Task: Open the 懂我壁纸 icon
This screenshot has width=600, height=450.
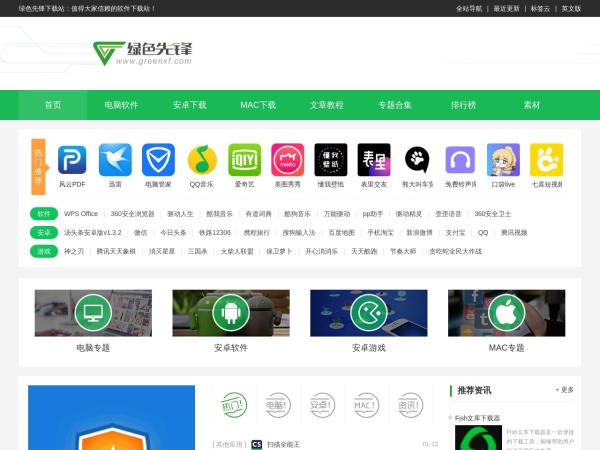Action: click(x=331, y=160)
